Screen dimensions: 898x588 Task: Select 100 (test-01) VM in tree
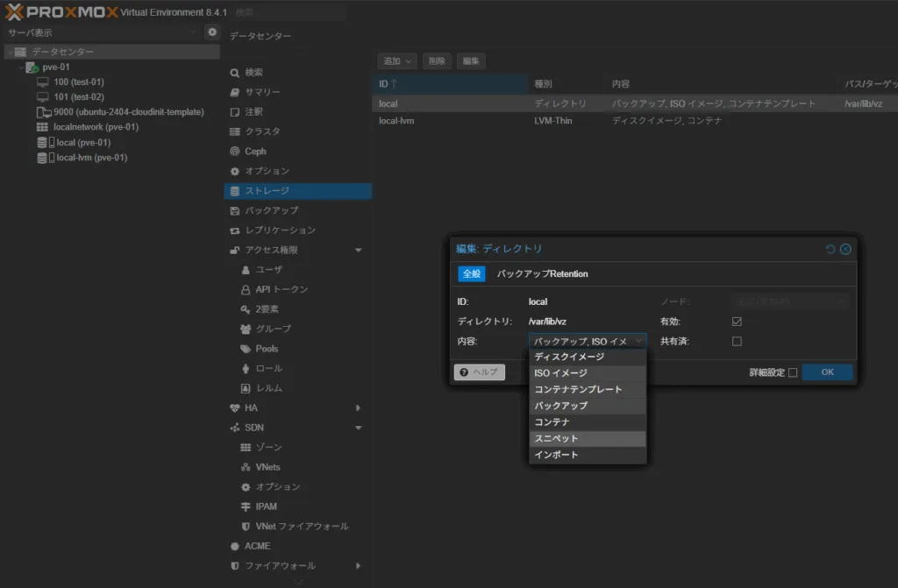pyautogui.click(x=79, y=81)
